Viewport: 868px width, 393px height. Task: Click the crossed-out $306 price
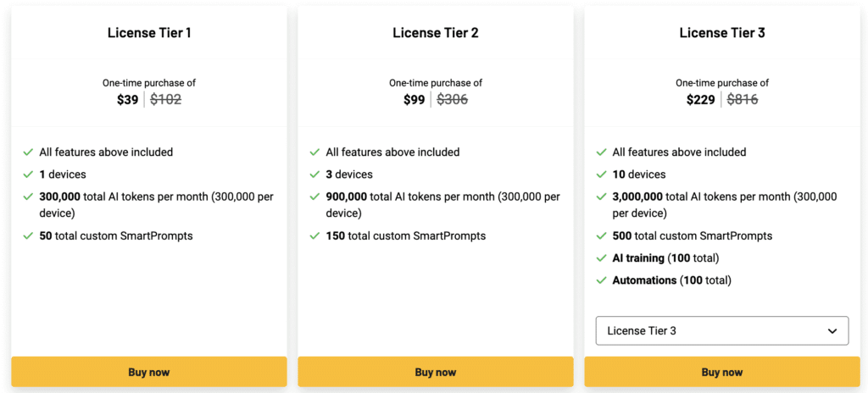click(452, 99)
